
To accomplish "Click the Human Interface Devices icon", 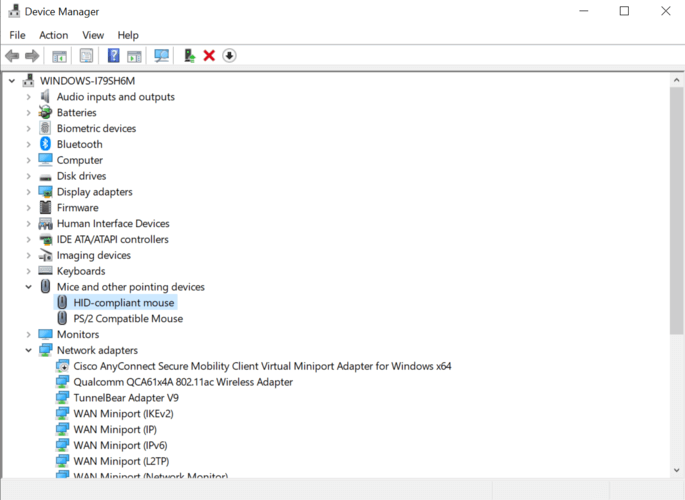I will point(45,224).
